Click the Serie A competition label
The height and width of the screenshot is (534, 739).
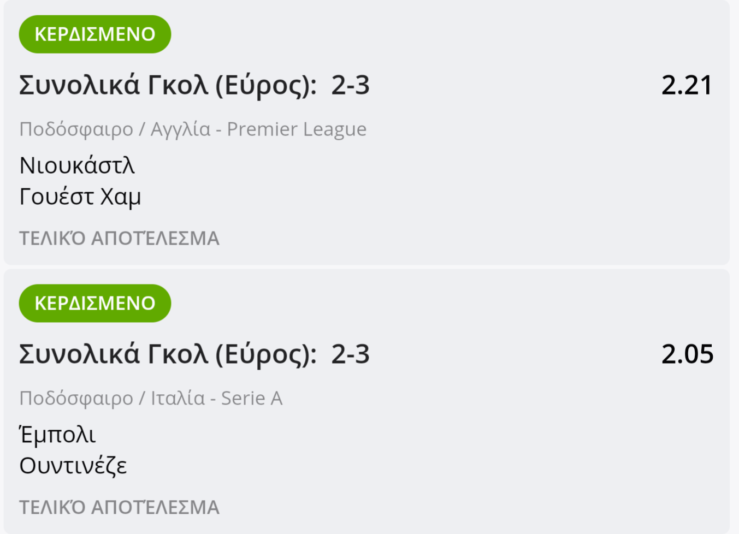pyautogui.click(x=249, y=399)
